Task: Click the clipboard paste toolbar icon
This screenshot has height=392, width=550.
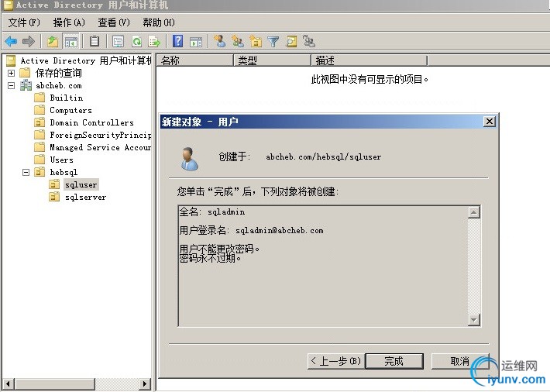Action: pos(95,41)
